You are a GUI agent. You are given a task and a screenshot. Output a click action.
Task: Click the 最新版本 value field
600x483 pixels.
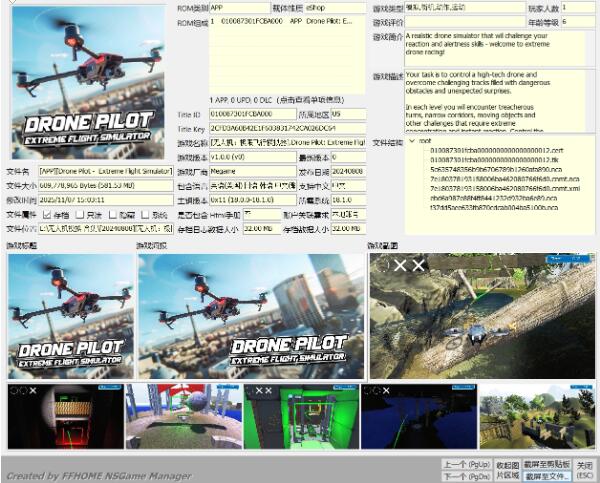[348, 157]
